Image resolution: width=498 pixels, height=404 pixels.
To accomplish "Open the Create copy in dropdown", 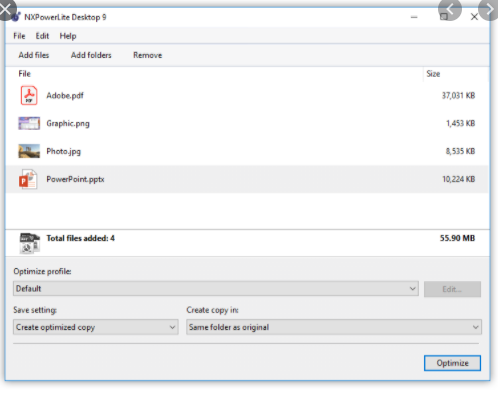I will pyautogui.click(x=334, y=327).
